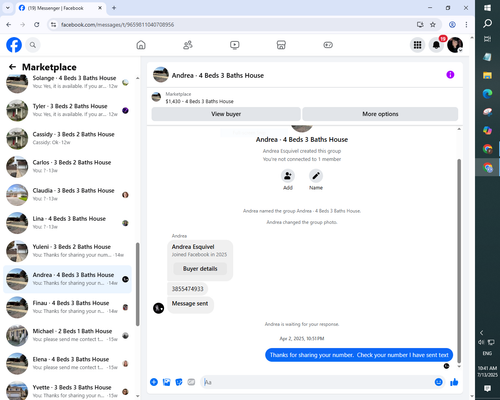This screenshot has width=500, height=400.
Task: Reload the page
Action: [37, 25]
